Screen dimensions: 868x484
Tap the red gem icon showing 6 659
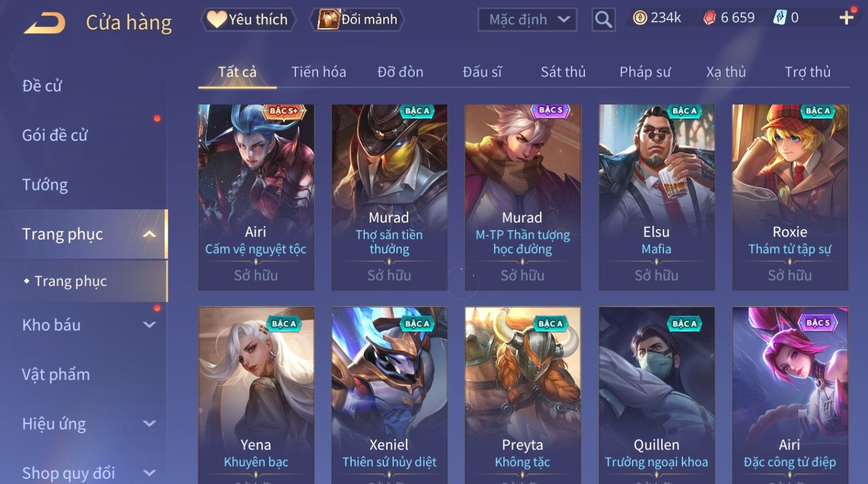point(710,18)
